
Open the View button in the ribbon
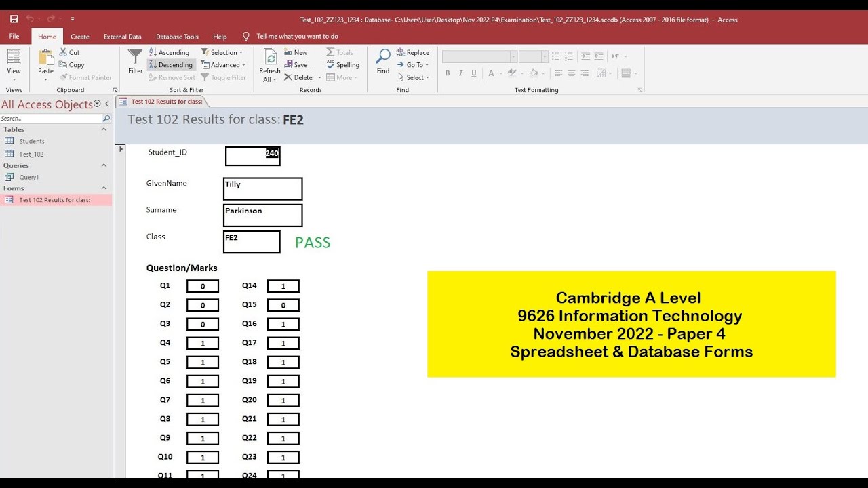coord(14,65)
